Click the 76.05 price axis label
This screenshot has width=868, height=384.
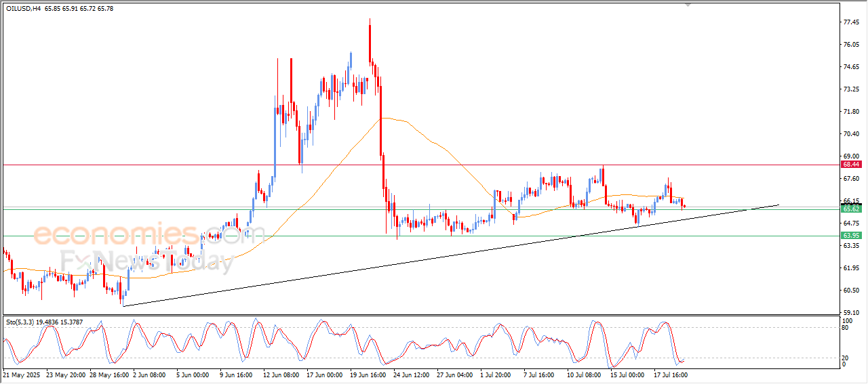click(x=852, y=45)
